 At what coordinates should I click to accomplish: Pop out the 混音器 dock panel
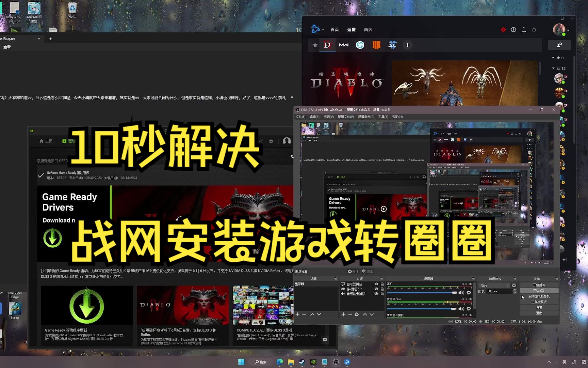tap(473, 279)
